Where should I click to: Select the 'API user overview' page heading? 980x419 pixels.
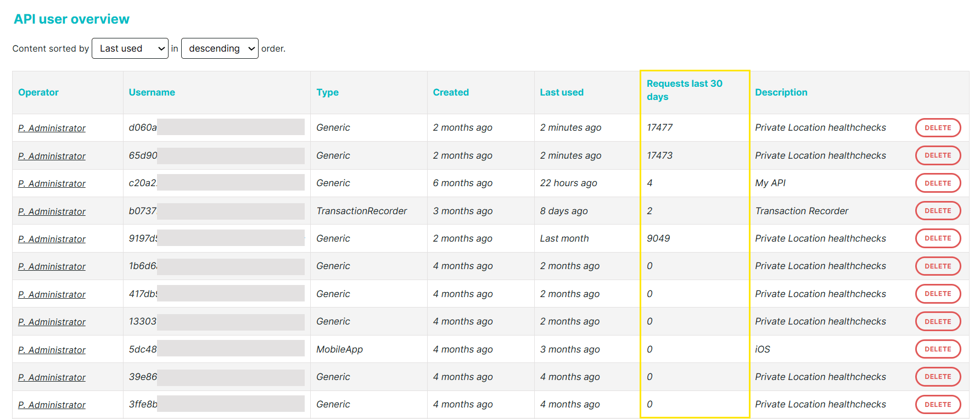coord(71,19)
